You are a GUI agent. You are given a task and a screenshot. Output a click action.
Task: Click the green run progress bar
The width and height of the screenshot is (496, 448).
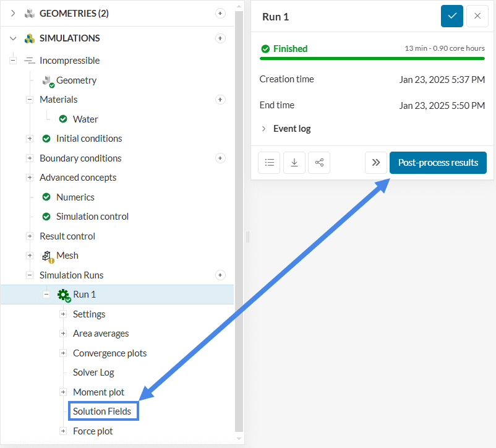372,58
